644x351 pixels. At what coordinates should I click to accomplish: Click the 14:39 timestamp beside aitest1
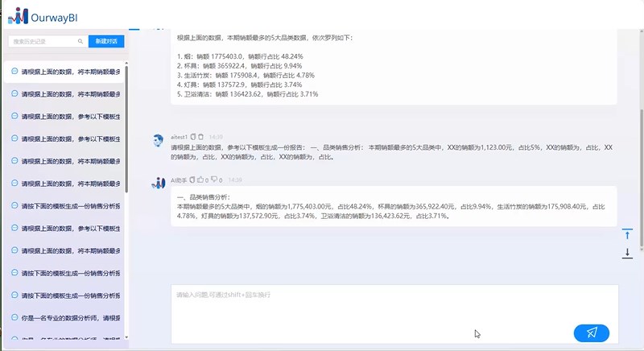(216, 137)
